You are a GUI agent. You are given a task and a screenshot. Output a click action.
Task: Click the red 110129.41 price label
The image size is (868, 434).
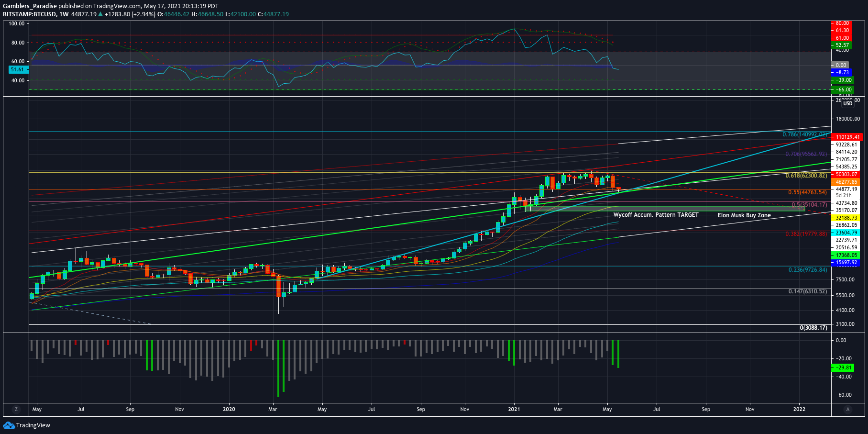pyautogui.click(x=847, y=137)
